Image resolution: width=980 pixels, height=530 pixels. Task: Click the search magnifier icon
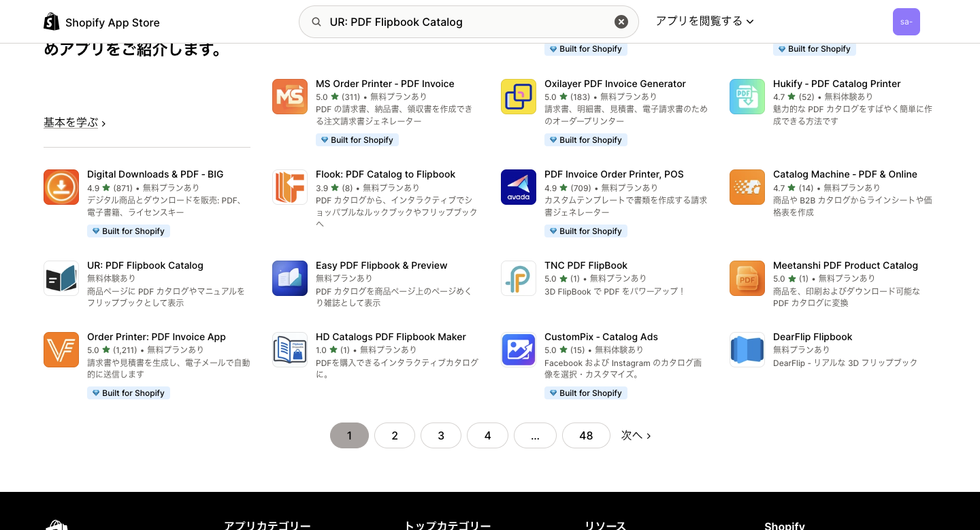[316, 22]
